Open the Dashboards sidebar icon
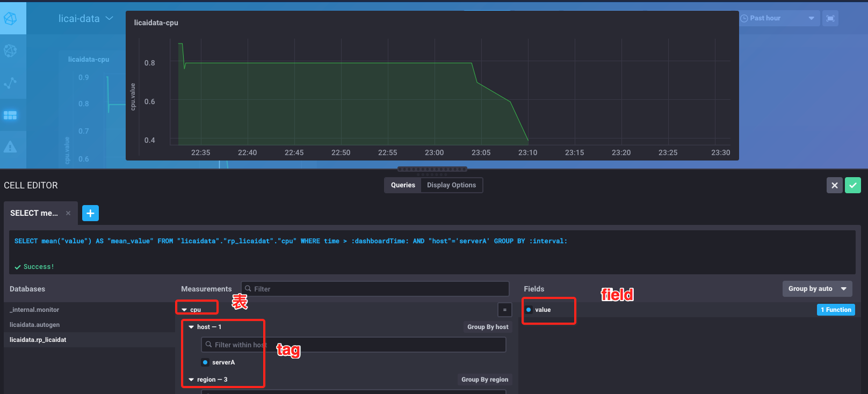Image resolution: width=868 pixels, height=394 pixels. [10, 115]
